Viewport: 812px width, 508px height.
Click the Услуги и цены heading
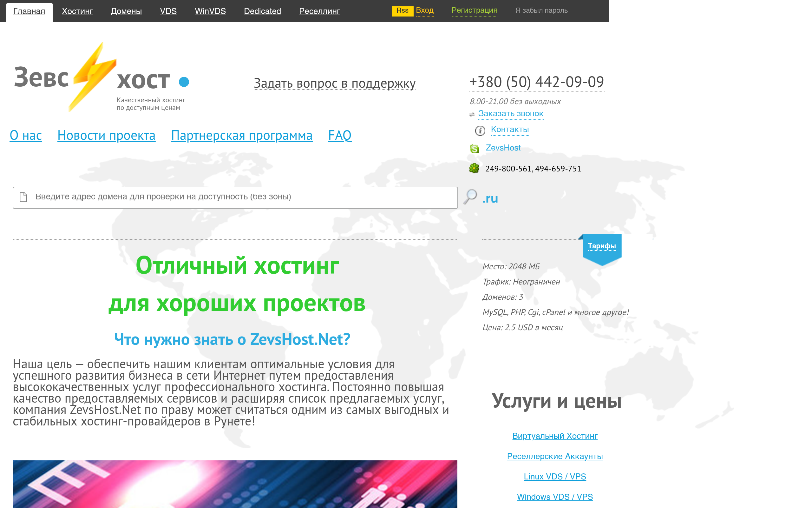pos(556,401)
